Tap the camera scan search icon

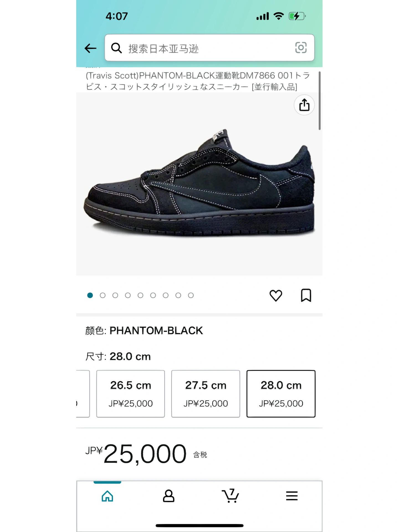tap(301, 48)
